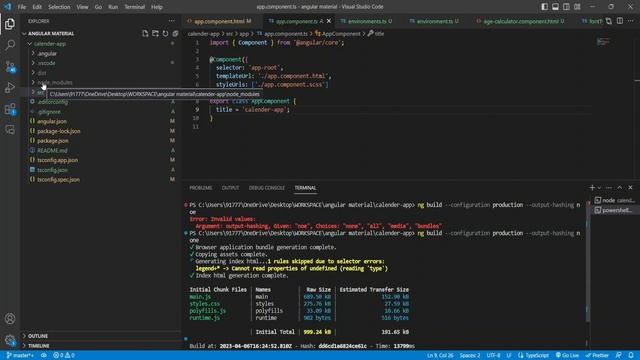Click Prettier status in status bar
640x360 pixels.
(597, 356)
